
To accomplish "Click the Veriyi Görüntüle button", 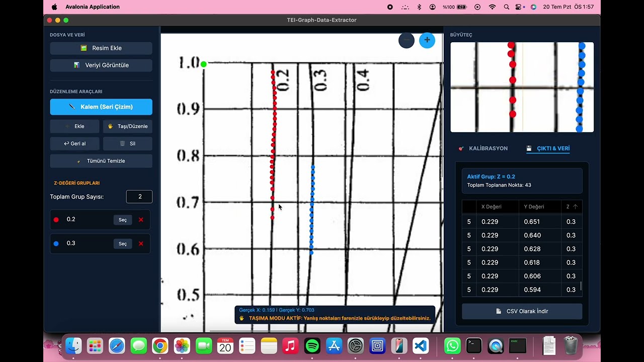I will click(101, 65).
